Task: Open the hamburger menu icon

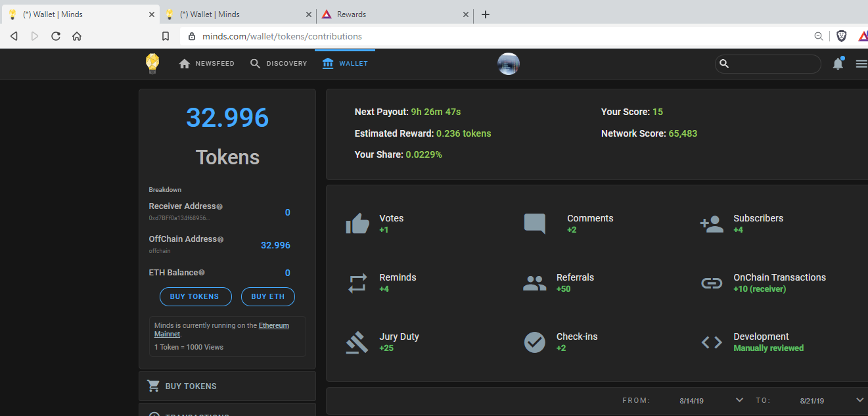Action: (861, 64)
